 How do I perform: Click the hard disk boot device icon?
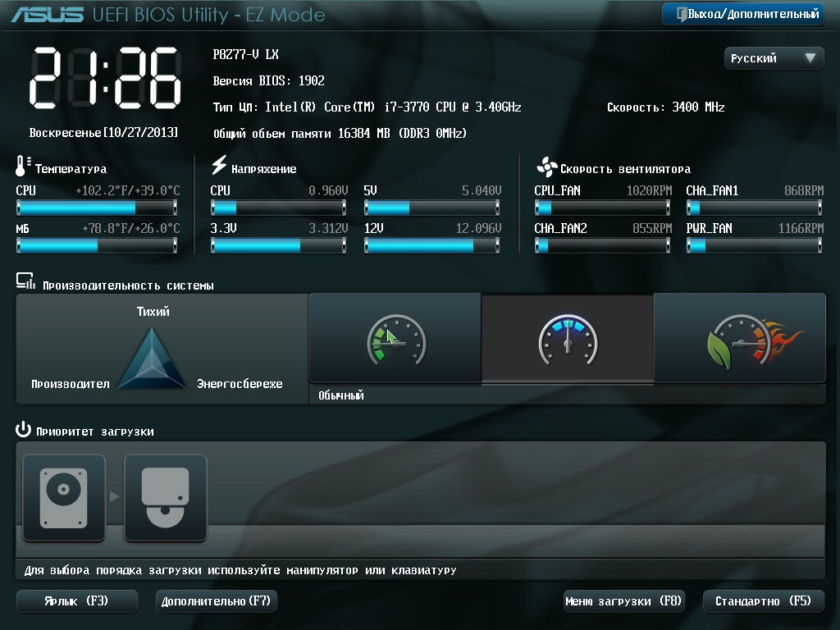click(x=64, y=498)
